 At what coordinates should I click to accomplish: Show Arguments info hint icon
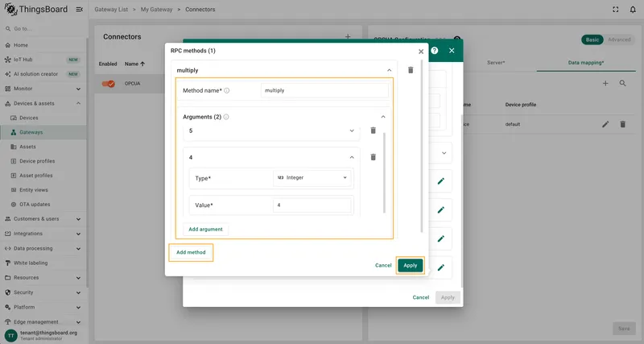[226, 117]
